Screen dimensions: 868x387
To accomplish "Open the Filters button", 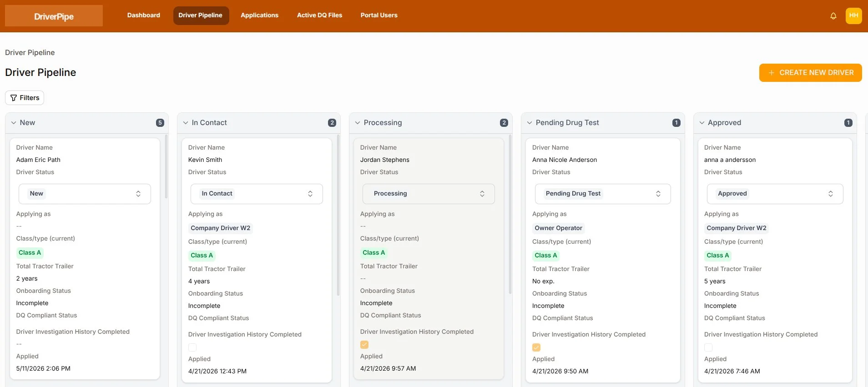I will pos(25,98).
